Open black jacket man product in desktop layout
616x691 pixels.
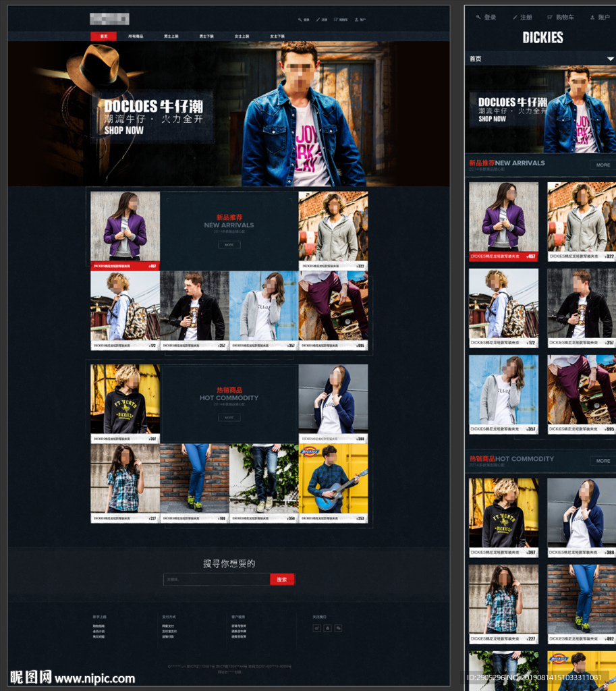(194, 310)
